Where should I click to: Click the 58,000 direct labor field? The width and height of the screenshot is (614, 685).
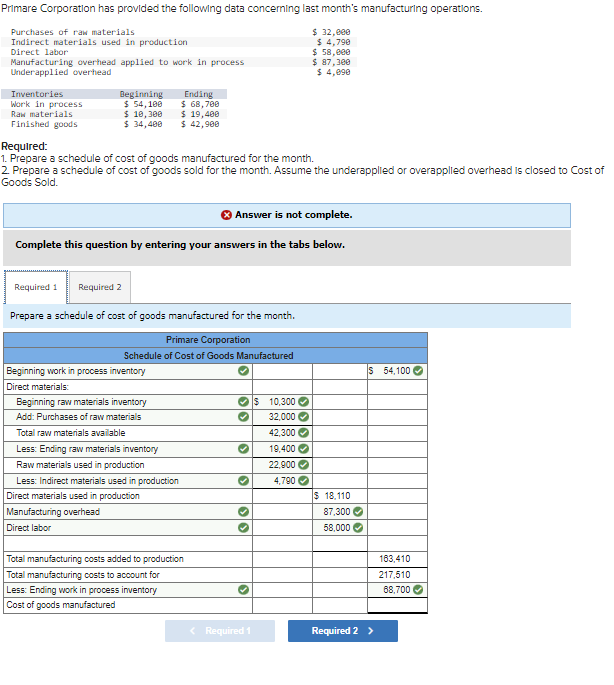[x=340, y=528]
